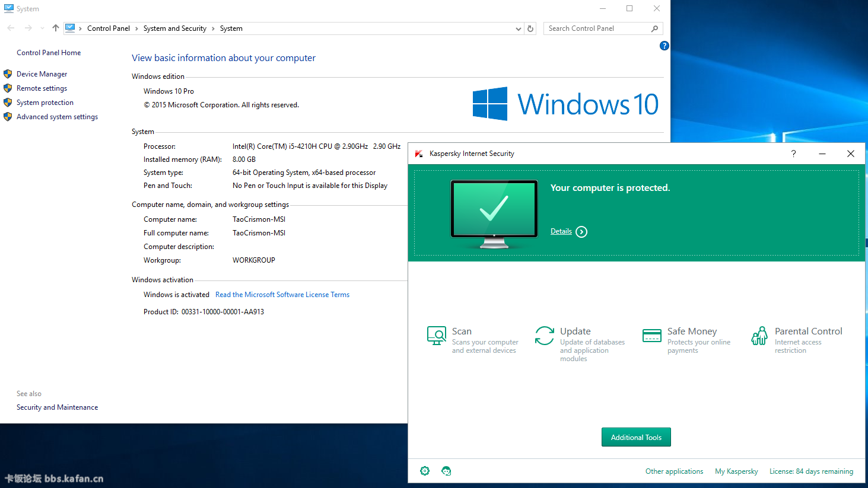
Task: Click the TaoCrismon-MSI full computer name
Action: click(259, 233)
